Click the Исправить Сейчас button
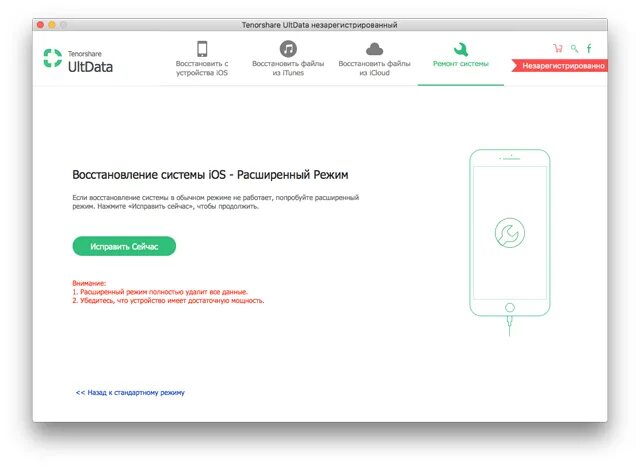640x468 pixels. click(x=124, y=246)
